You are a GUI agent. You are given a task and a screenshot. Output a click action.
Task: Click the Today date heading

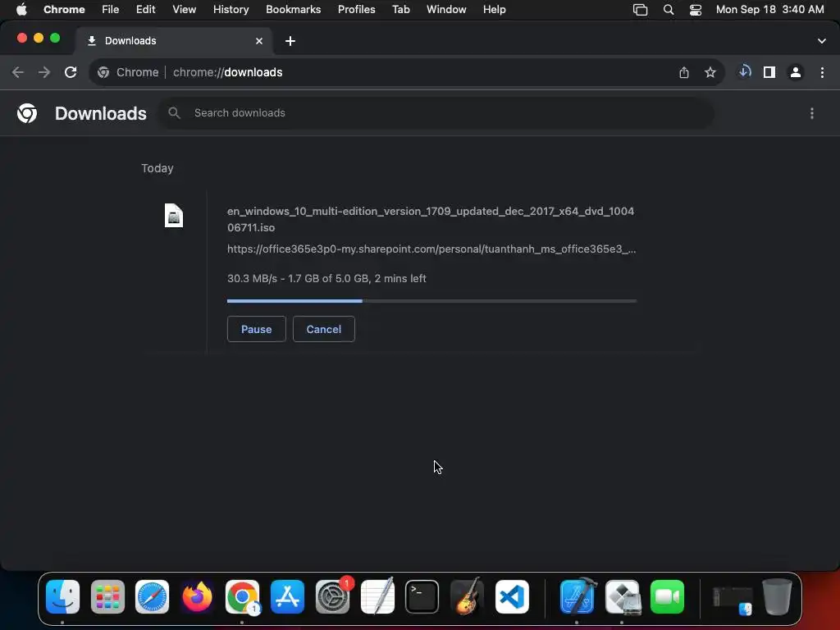coord(157,168)
